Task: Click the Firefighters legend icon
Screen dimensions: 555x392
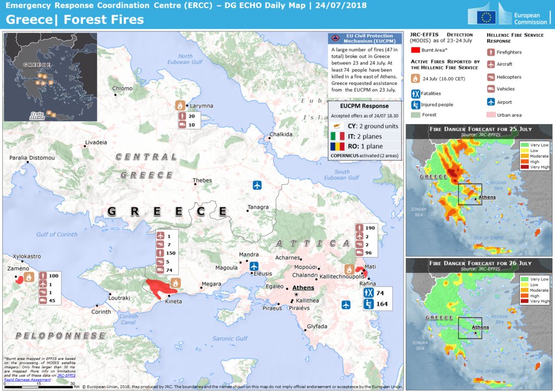Action: 491,53
